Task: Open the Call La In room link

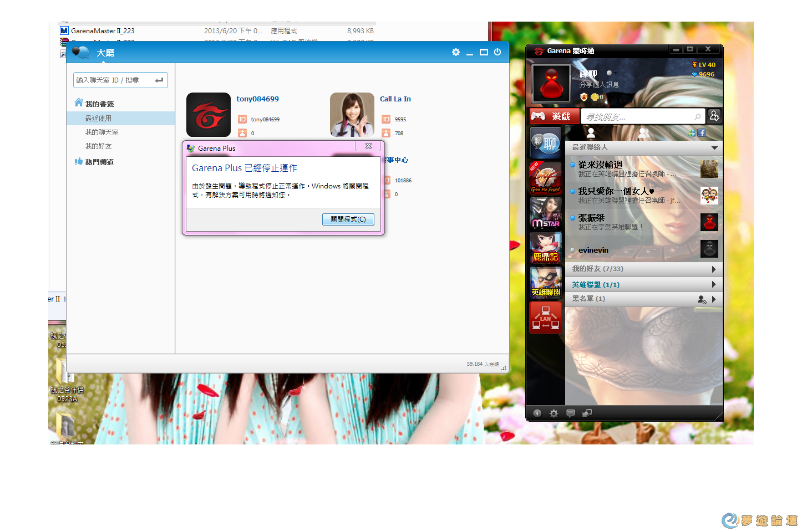Action: (395, 99)
